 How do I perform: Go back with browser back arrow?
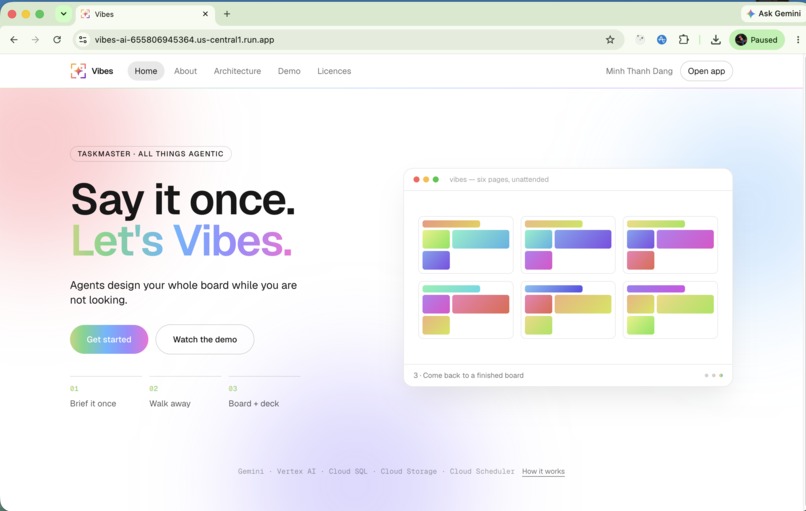[14, 40]
